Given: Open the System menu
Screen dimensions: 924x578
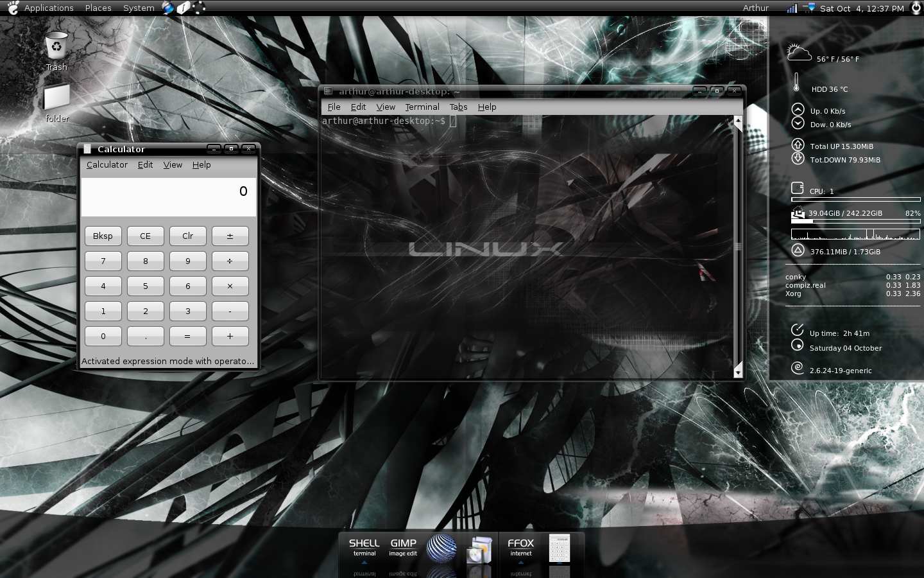Looking at the screenshot, I should tap(139, 8).
